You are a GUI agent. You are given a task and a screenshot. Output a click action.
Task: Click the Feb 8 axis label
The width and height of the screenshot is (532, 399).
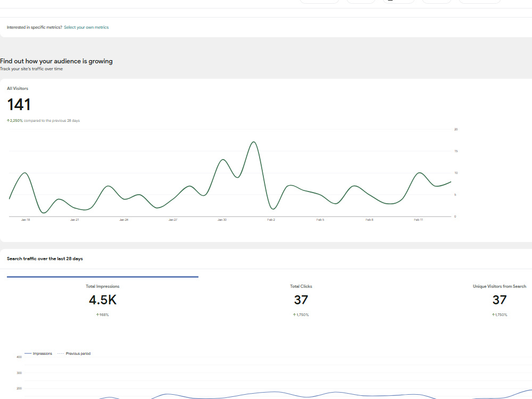[x=370, y=220]
